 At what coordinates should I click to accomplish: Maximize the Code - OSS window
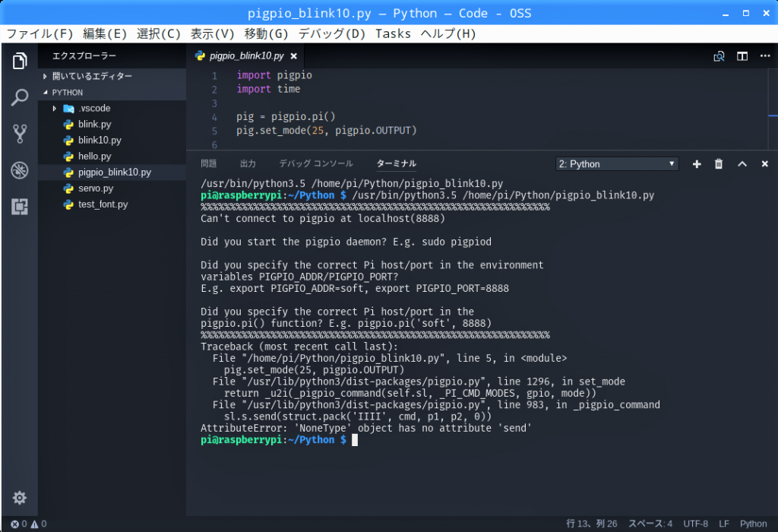[x=746, y=14]
